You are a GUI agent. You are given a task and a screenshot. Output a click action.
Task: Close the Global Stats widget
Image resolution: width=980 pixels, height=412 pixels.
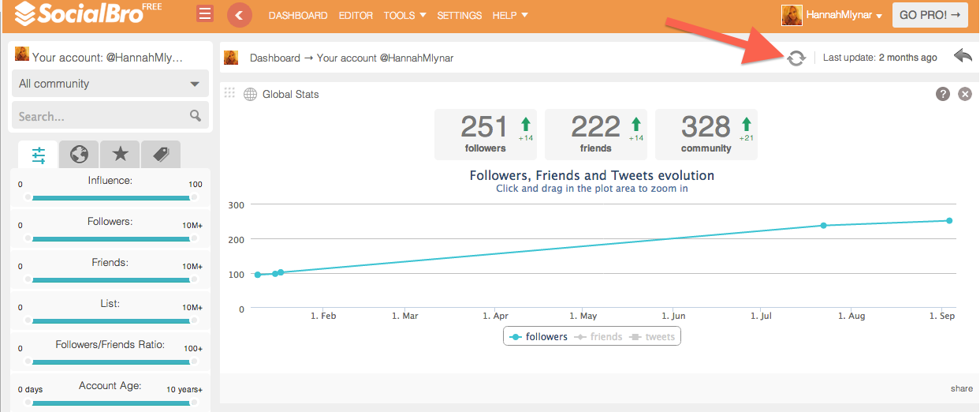click(x=964, y=94)
